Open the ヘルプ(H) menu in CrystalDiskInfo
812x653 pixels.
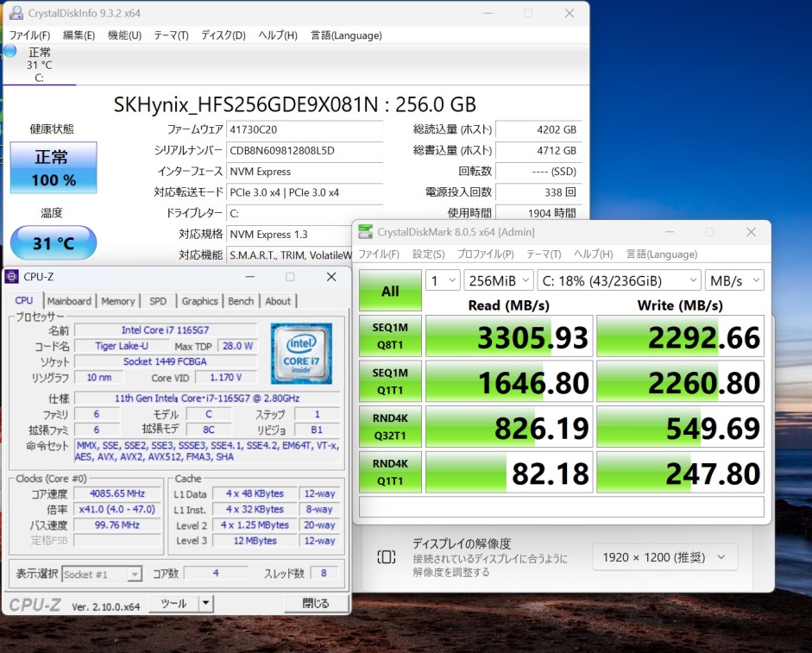278,35
